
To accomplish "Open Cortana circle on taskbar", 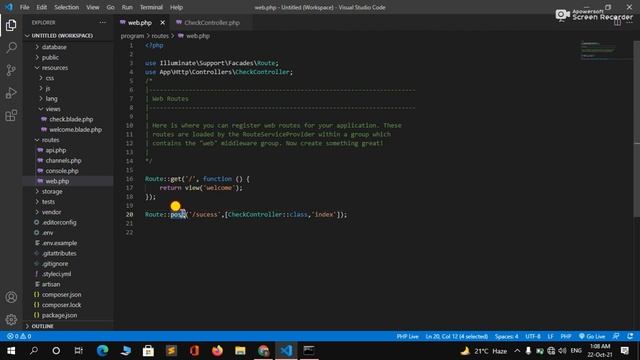I will [x=56, y=351].
